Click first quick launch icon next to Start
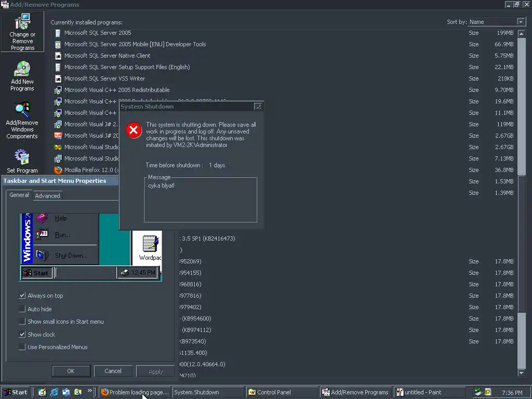 [42, 392]
